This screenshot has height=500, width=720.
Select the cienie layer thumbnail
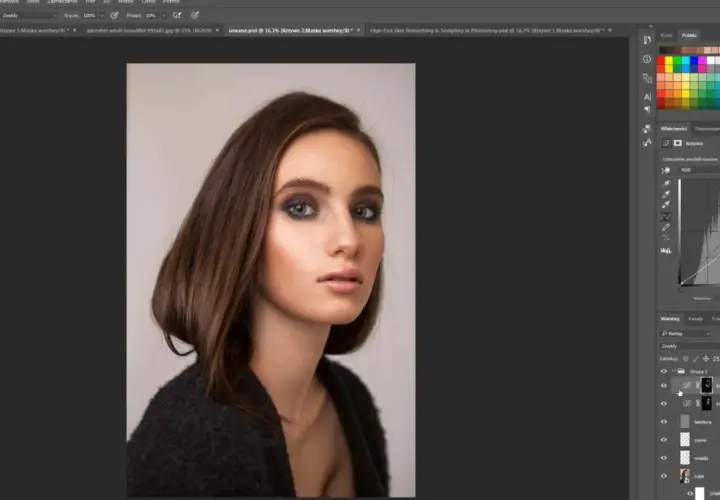coord(685,440)
